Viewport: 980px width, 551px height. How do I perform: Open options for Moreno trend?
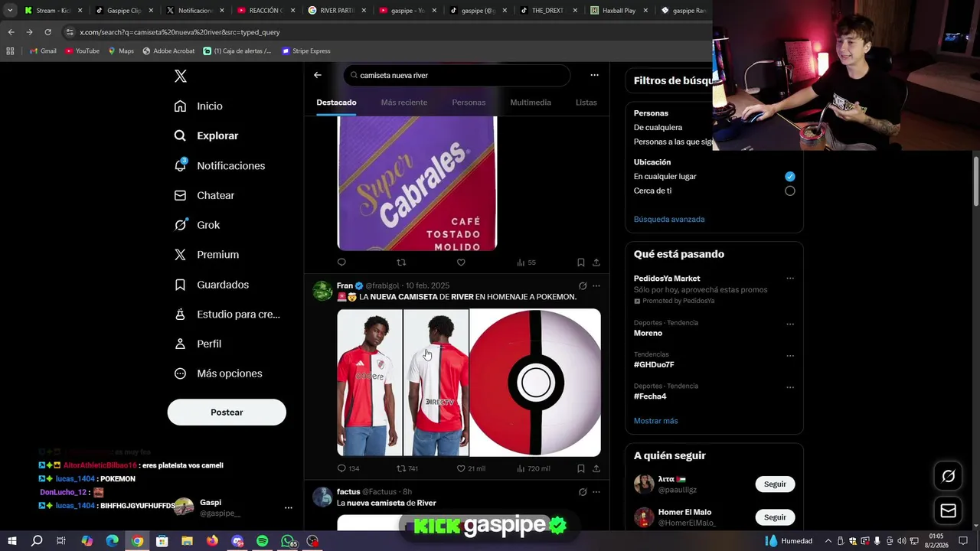[790, 323]
